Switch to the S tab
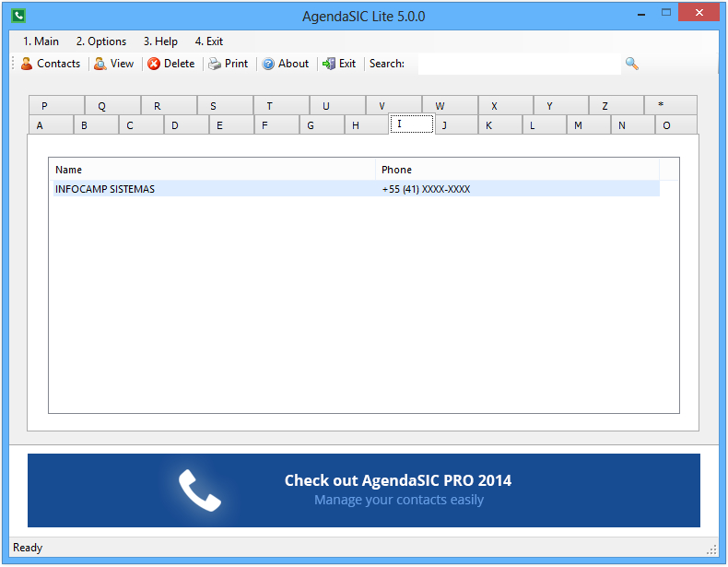 225,105
